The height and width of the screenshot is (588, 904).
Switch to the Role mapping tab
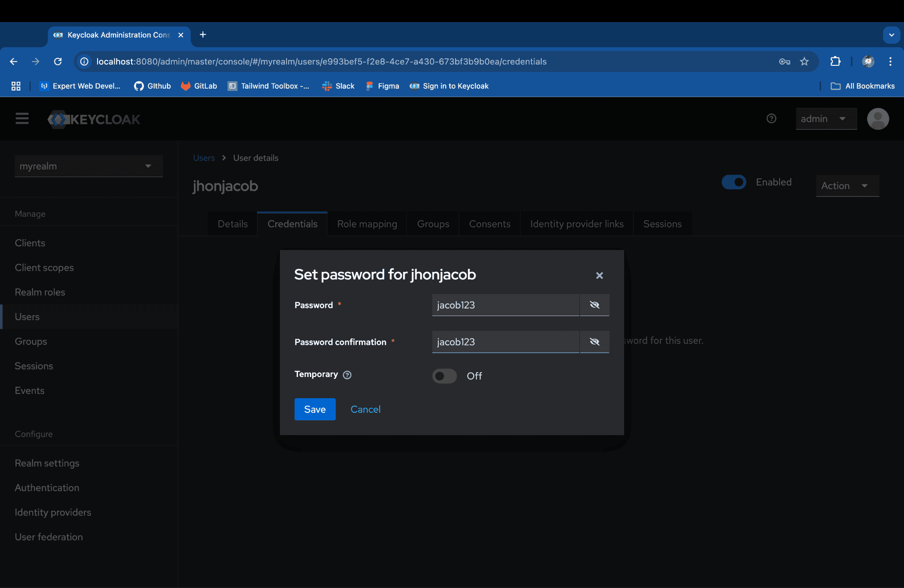[x=367, y=224]
